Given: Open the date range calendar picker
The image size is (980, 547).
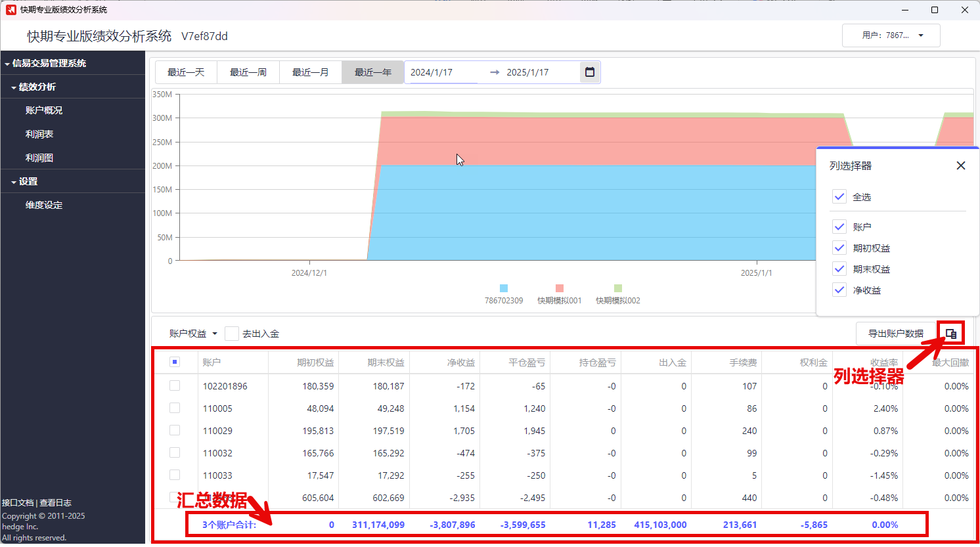Looking at the screenshot, I should pos(590,72).
